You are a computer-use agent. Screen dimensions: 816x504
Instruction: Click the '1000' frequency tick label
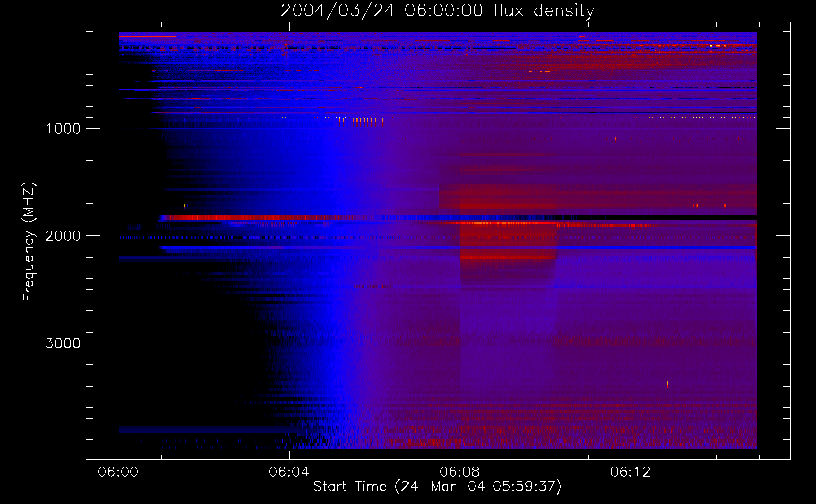[x=63, y=129]
